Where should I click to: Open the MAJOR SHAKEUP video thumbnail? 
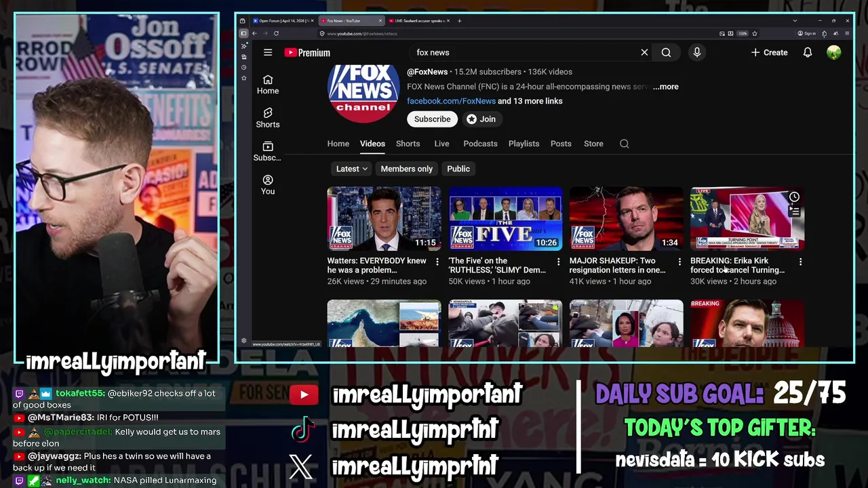[626, 219]
